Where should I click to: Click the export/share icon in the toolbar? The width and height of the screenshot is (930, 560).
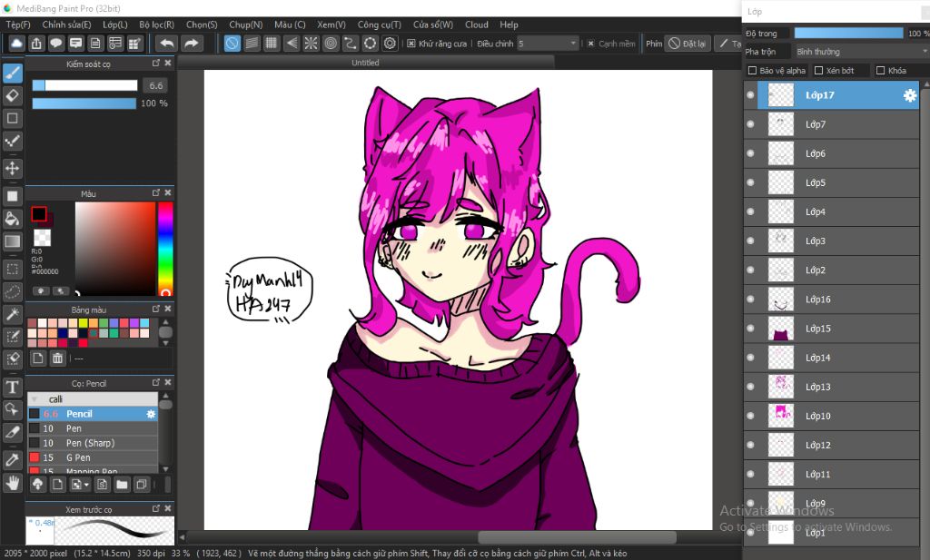click(x=36, y=44)
